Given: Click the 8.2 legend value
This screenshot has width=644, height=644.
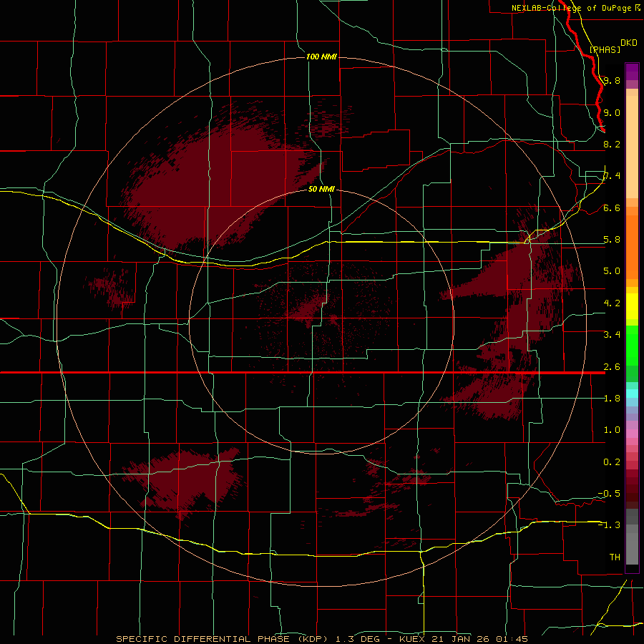Looking at the screenshot, I should 612,144.
